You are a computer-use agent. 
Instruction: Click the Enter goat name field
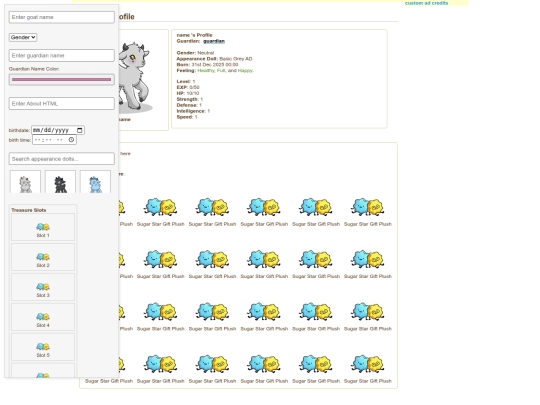(62, 17)
